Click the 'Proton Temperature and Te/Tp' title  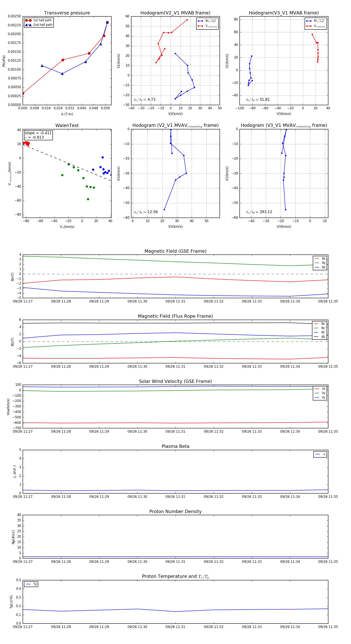coord(175,576)
